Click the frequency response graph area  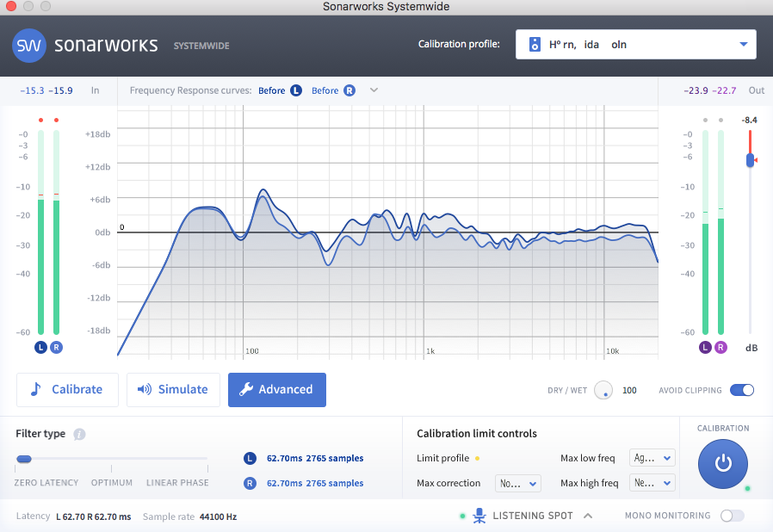(387, 232)
